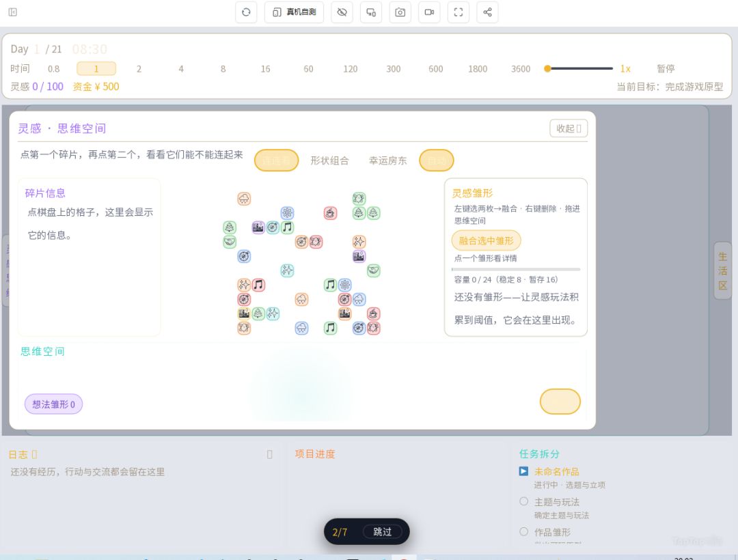This screenshot has width=738, height=560.
Task: Select the red music note tile
Action: (258, 285)
